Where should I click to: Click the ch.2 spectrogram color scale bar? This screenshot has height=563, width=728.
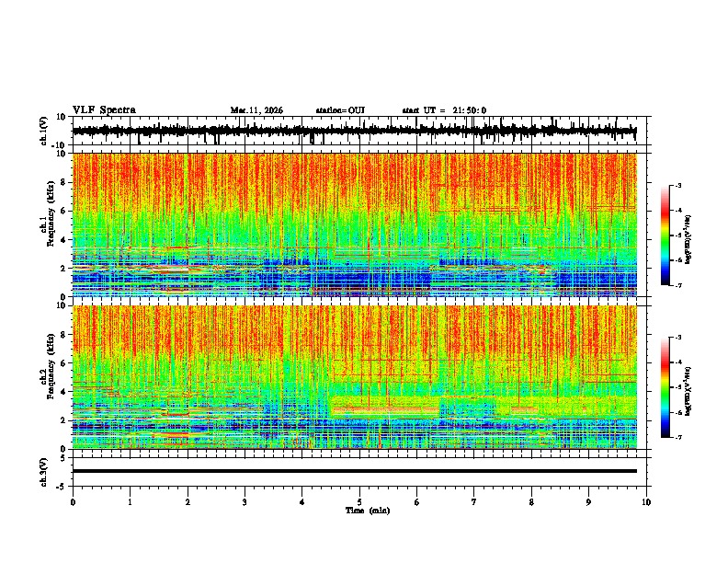coord(665,387)
